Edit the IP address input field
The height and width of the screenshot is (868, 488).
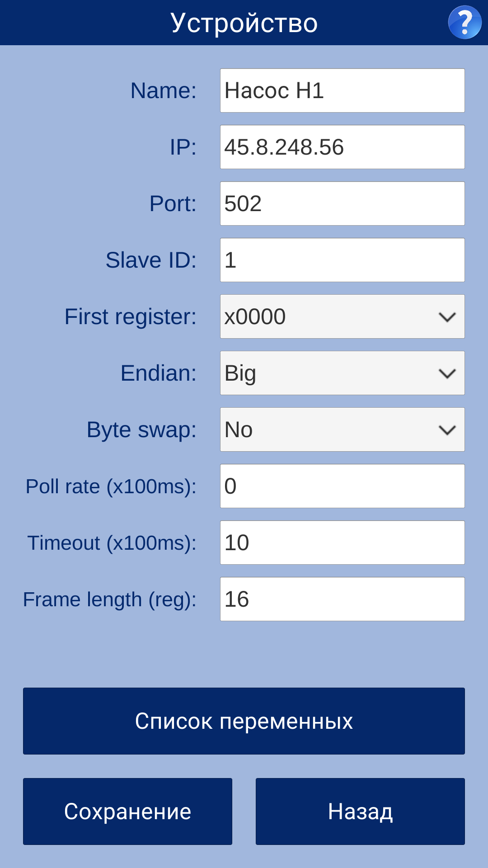pyautogui.click(x=342, y=147)
